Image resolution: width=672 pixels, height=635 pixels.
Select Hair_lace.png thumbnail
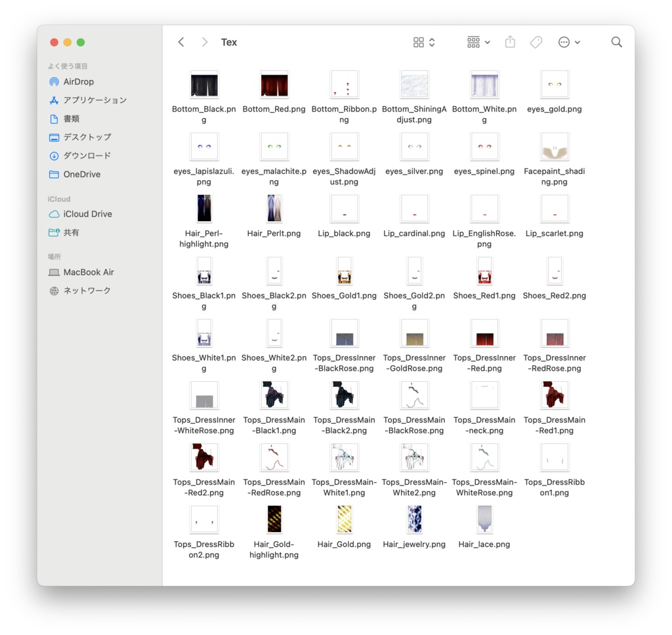[x=484, y=520]
